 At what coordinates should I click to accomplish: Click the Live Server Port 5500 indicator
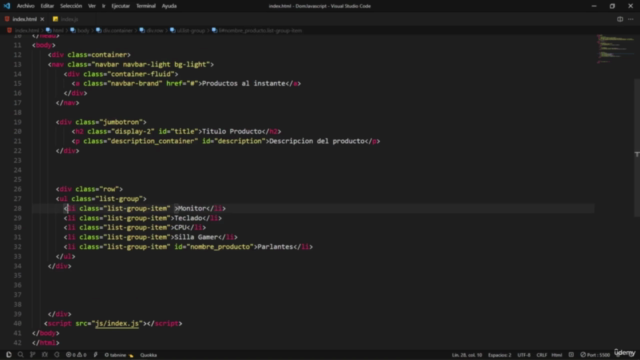pos(595,355)
